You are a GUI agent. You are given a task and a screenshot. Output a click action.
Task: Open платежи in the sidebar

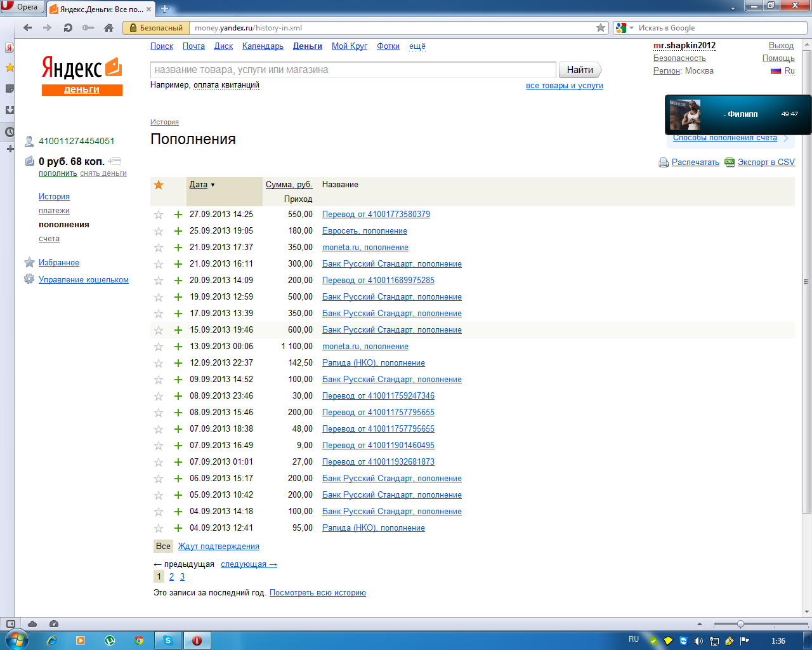point(54,211)
